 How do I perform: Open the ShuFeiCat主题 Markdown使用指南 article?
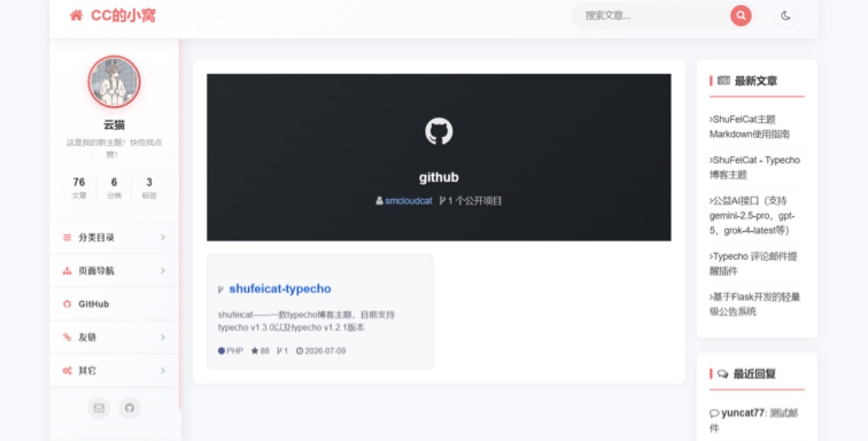point(750,126)
